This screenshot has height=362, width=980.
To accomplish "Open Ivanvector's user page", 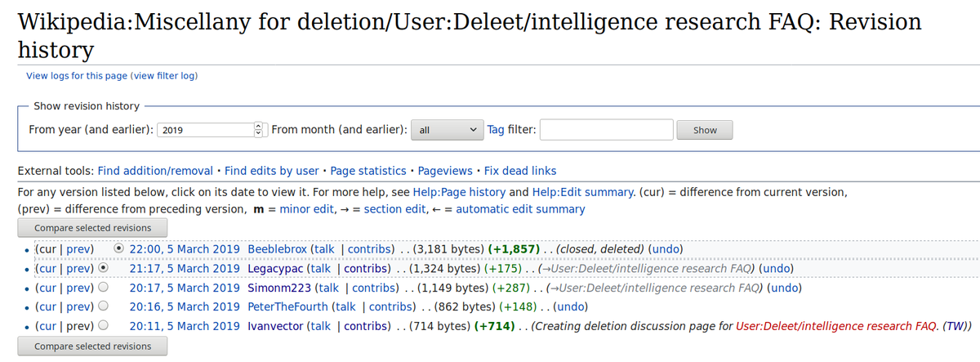I will point(274,326).
